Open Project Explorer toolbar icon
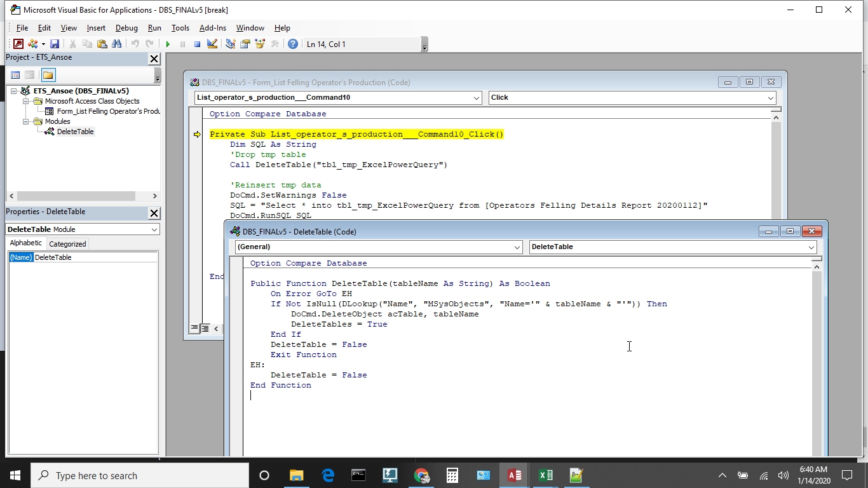The height and width of the screenshot is (488, 868). click(x=230, y=44)
